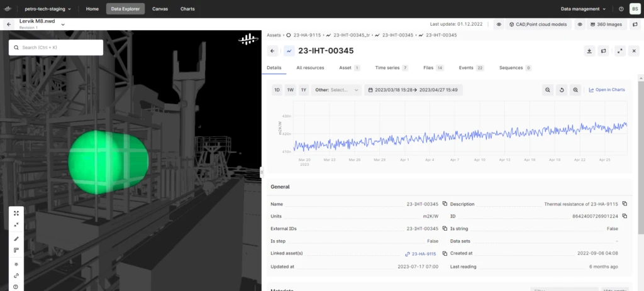Select the 1W time range toggle
The height and width of the screenshot is (291, 644).
click(290, 90)
